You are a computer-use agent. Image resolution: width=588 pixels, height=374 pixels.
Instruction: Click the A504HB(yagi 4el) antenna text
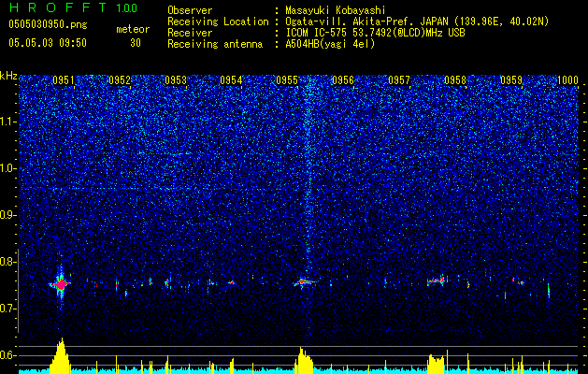330,44
